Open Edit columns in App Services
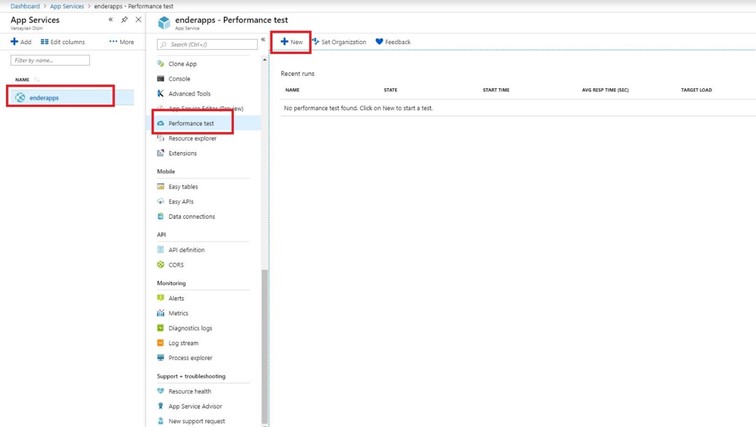 coord(63,42)
